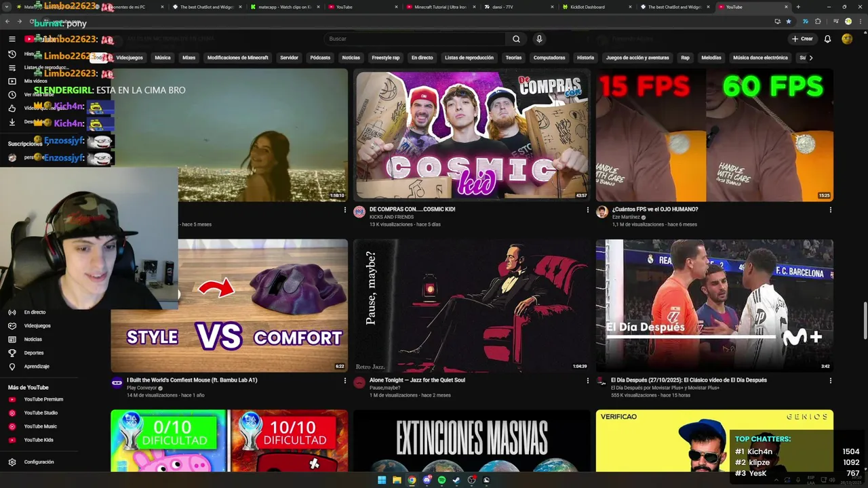Open title I Built the World's Comfiest Mouse

coord(192,380)
